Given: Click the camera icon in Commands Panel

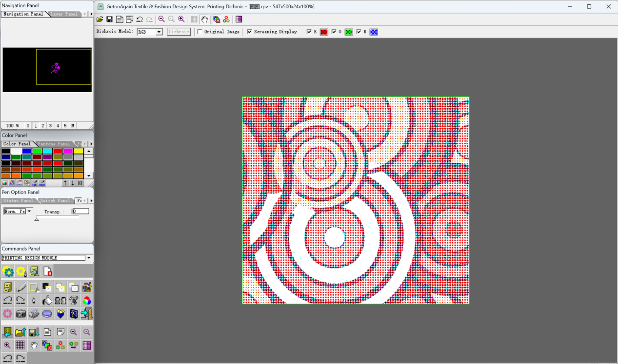Looking at the screenshot, I should [20, 314].
